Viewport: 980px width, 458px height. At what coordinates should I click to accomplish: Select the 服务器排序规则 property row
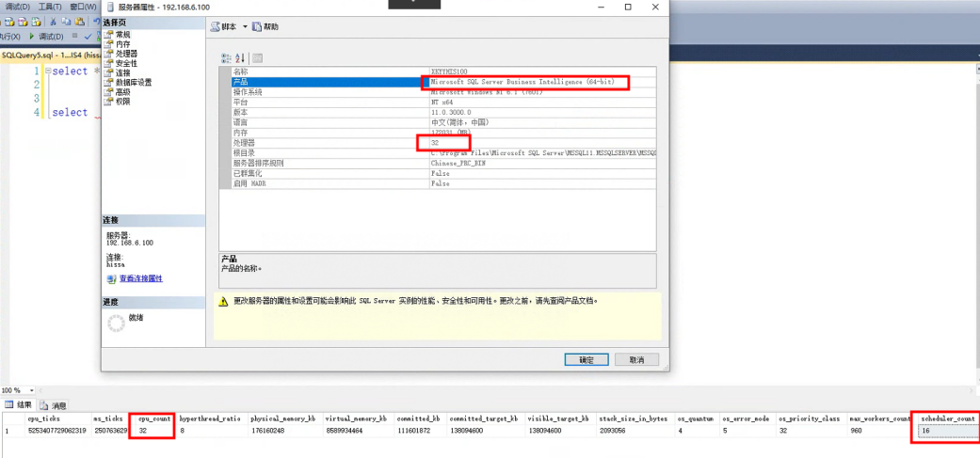tap(443, 164)
